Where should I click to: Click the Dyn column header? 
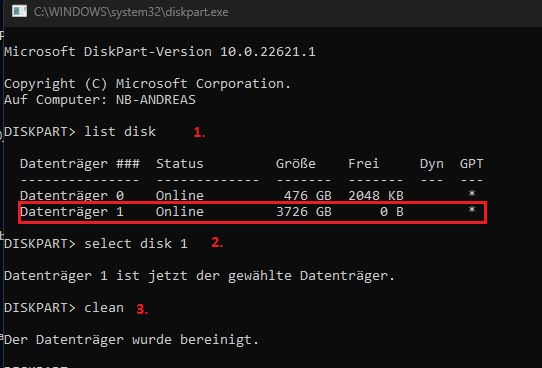(432, 164)
